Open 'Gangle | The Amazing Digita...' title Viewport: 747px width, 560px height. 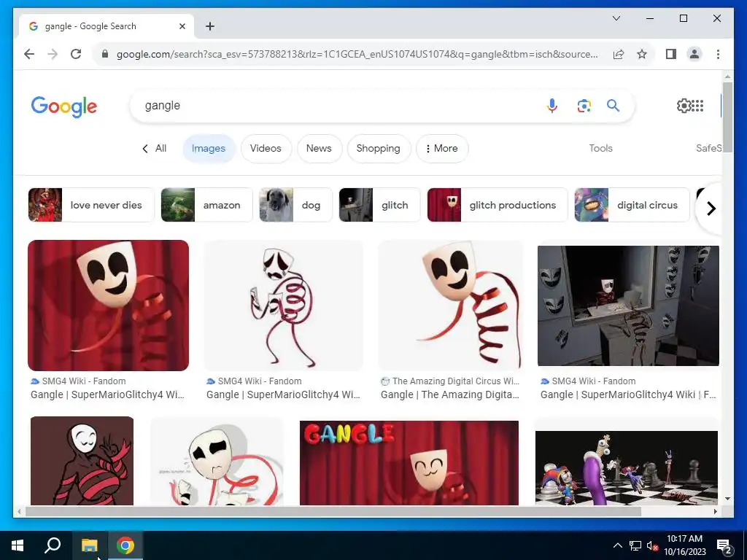click(449, 394)
